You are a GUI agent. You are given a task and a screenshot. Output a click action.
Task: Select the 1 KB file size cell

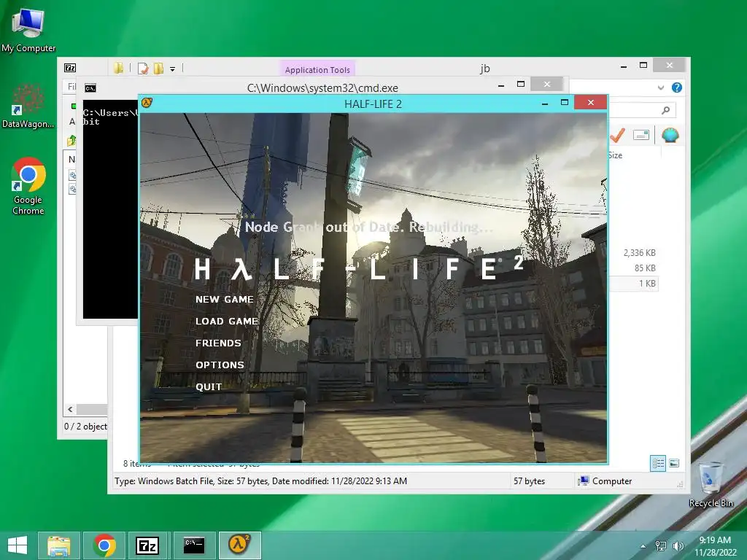pos(647,284)
